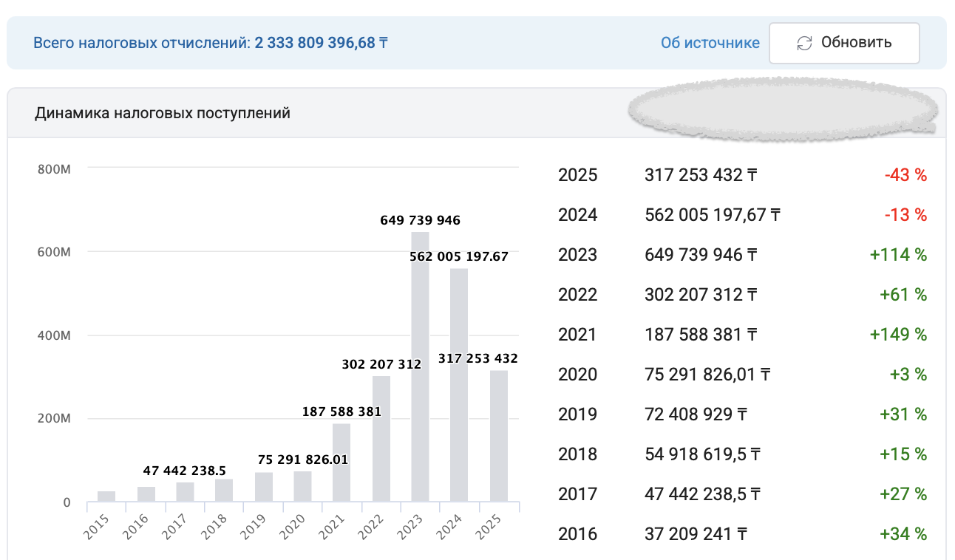Click the 649 739 946 bar label

(x=420, y=220)
